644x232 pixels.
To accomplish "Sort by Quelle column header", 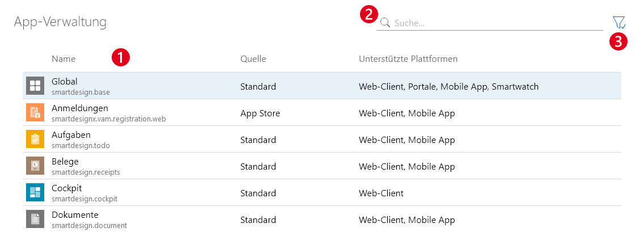I will click(253, 59).
